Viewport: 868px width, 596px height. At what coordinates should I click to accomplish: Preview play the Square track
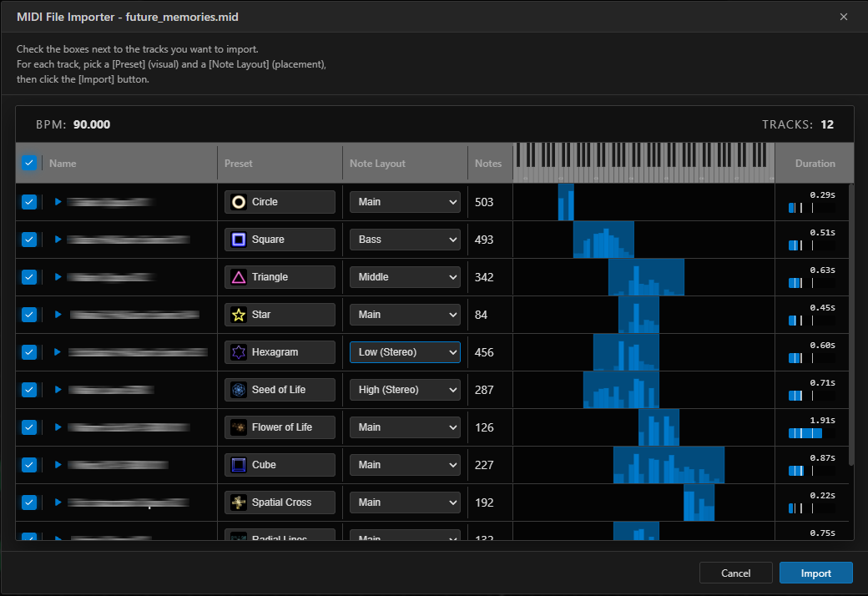tap(58, 240)
